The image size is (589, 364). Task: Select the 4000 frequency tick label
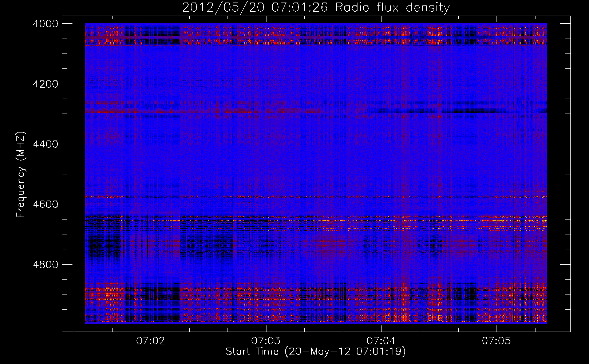[x=46, y=24]
